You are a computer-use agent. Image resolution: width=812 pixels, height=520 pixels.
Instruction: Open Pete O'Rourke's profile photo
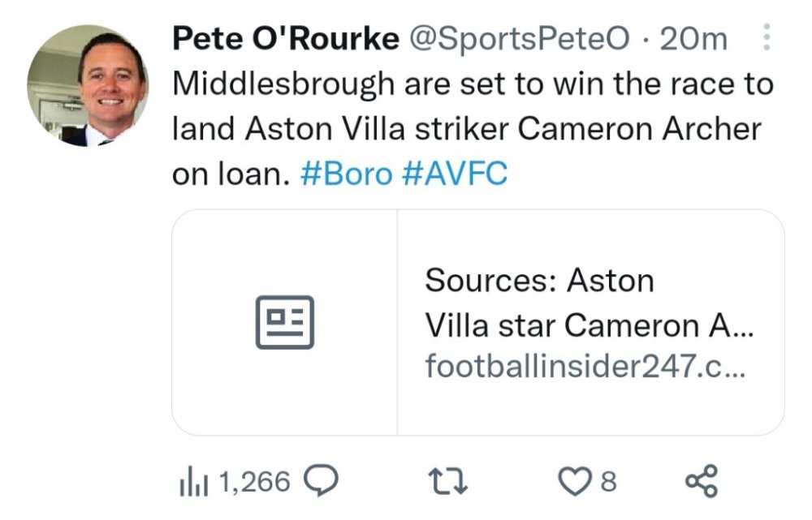point(88,86)
